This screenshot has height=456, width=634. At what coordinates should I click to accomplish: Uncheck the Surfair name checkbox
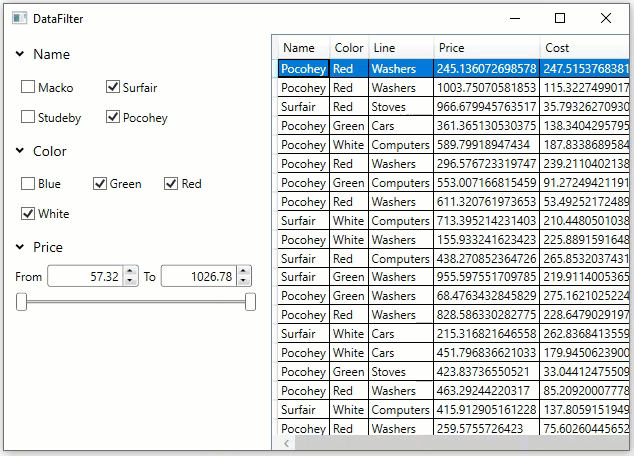(113, 88)
